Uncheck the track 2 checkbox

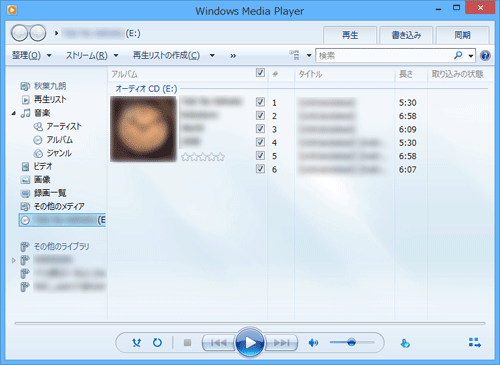coord(260,115)
